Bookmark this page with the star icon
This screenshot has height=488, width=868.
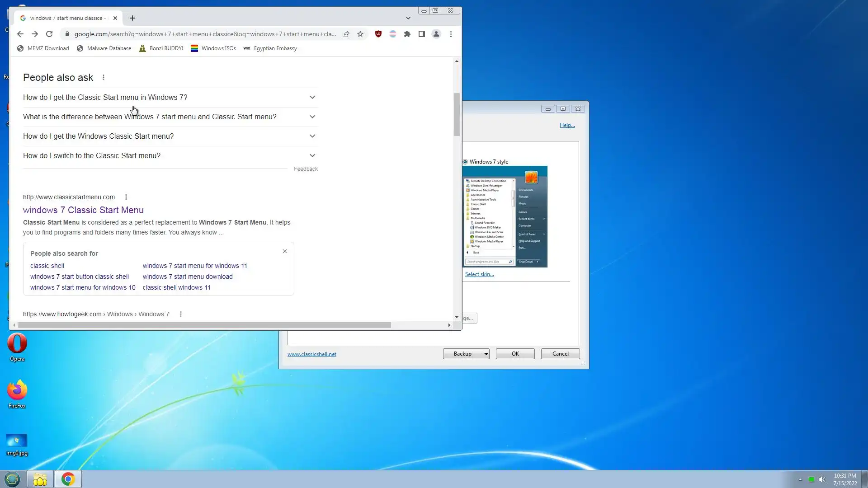(x=360, y=34)
